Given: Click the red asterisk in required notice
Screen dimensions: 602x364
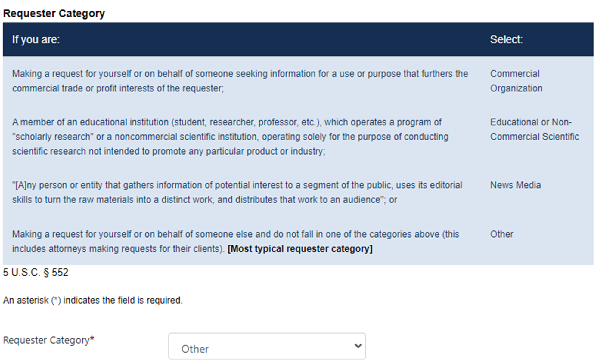Looking at the screenshot, I should [56, 300].
